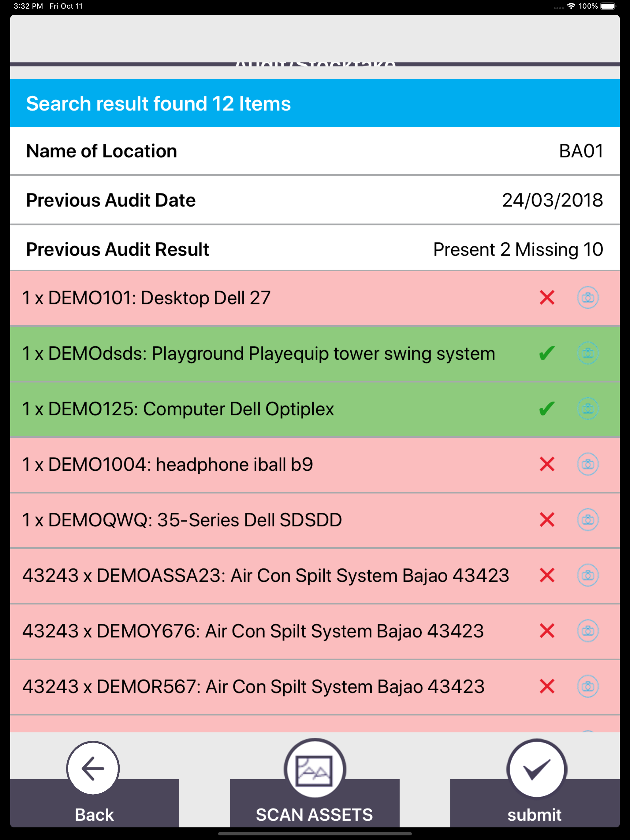
Task: Open SCAN ASSETS button
Action: pyautogui.click(x=315, y=803)
